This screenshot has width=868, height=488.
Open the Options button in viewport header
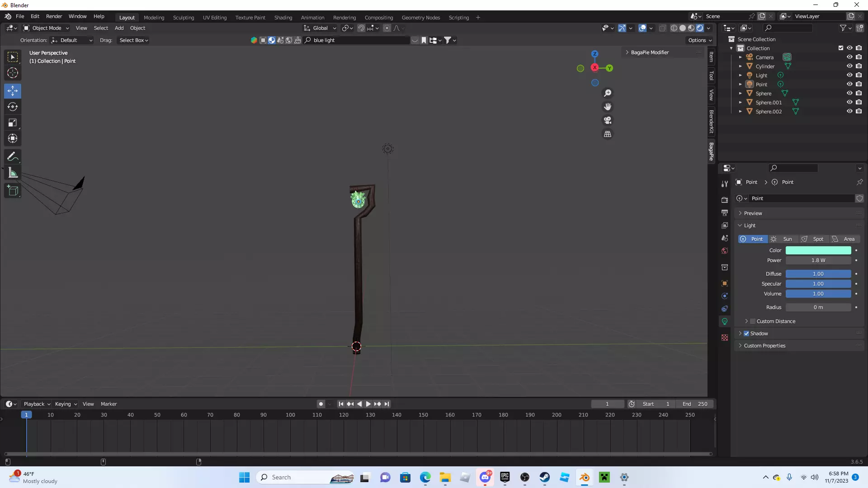[x=699, y=40]
